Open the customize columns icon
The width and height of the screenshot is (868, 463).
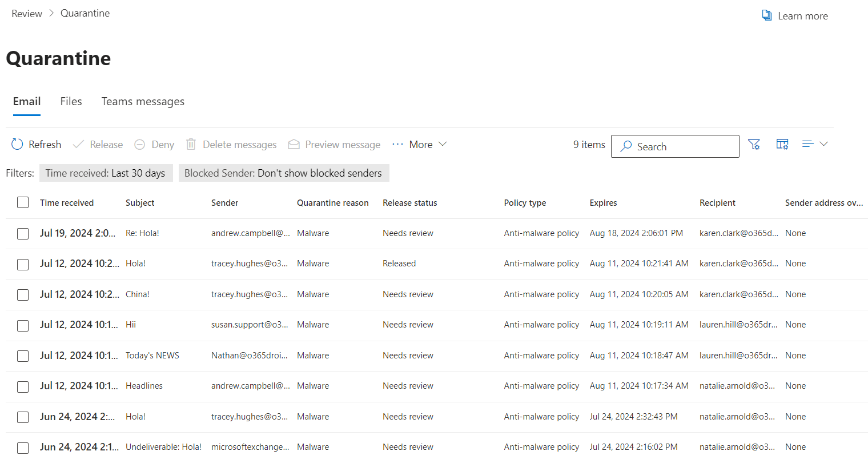pos(782,144)
